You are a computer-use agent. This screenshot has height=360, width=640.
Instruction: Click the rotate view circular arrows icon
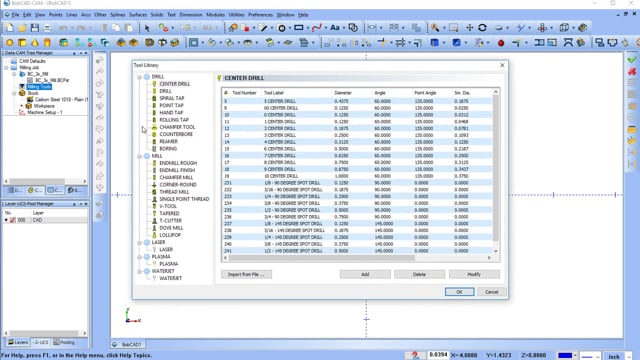[x=482, y=28]
